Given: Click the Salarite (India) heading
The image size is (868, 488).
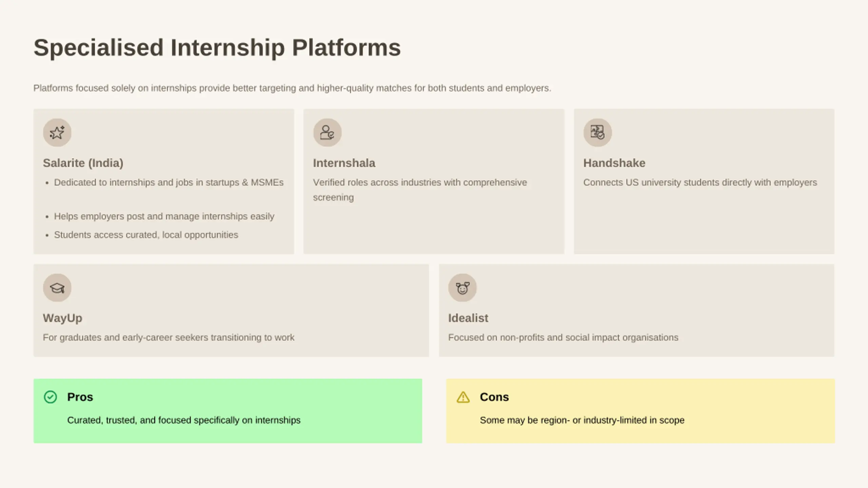Looking at the screenshot, I should (83, 163).
